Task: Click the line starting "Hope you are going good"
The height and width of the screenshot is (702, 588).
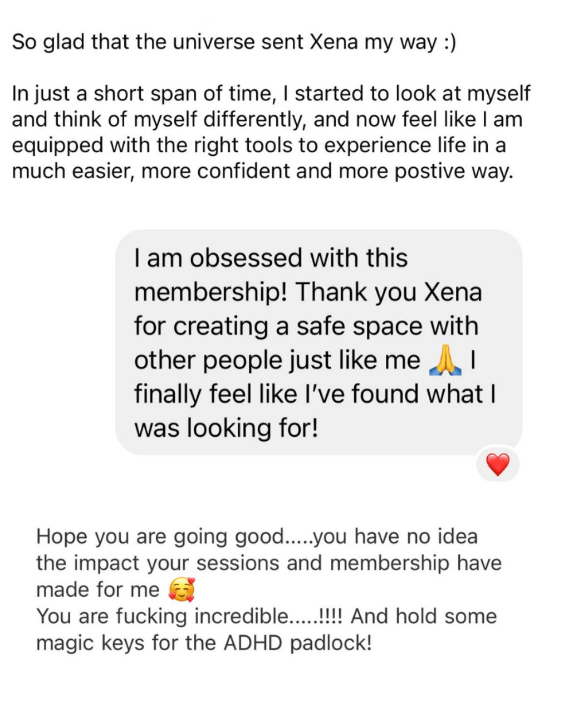Action: [257, 537]
